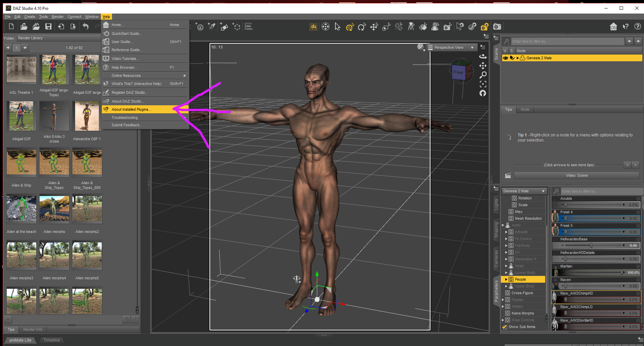Collapse the Actor property group

pyautogui.click(x=503, y=225)
